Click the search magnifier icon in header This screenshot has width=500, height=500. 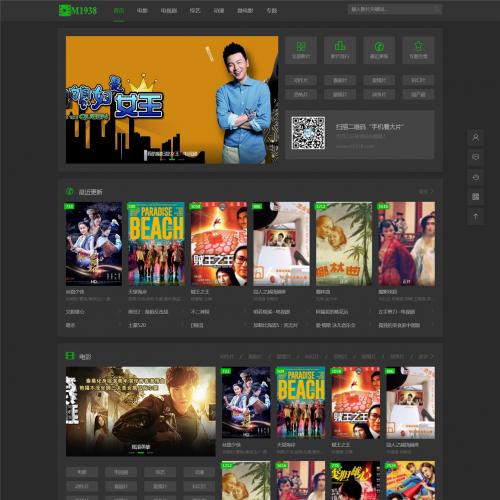click(x=436, y=9)
